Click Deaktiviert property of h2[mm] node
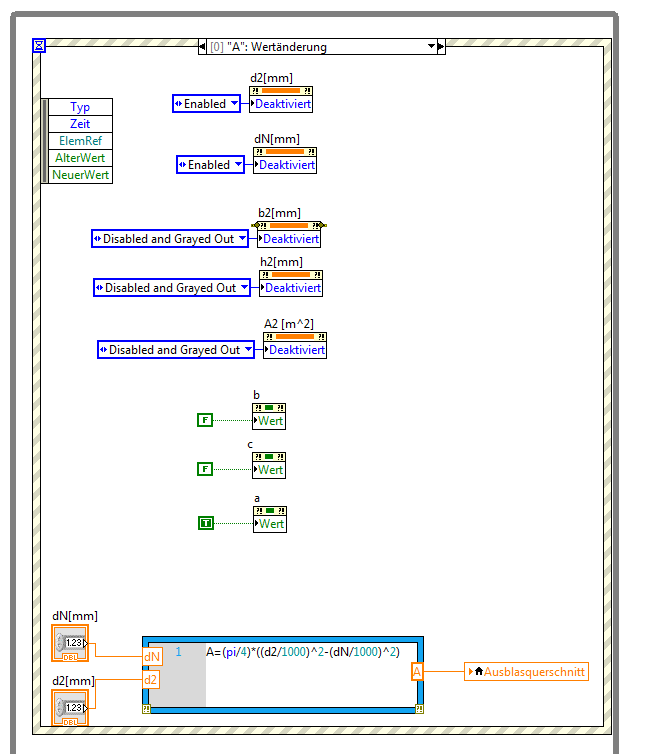The image size is (668, 754). (x=290, y=288)
